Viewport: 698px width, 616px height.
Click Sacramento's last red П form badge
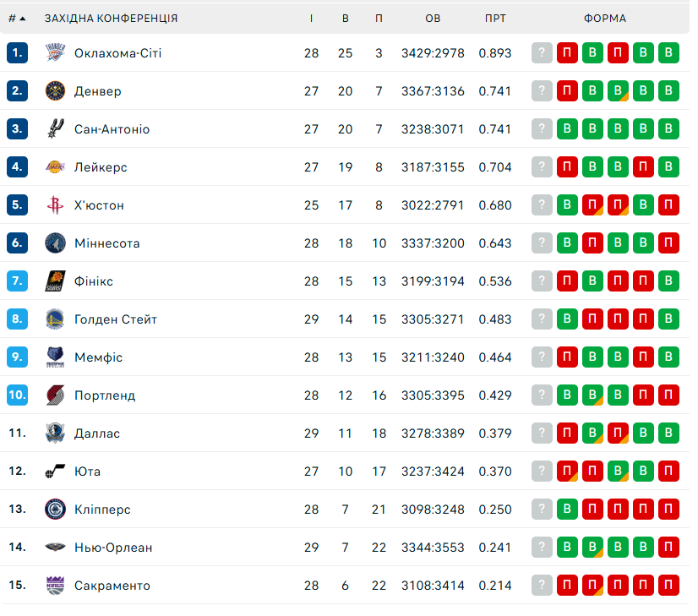[668, 586]
